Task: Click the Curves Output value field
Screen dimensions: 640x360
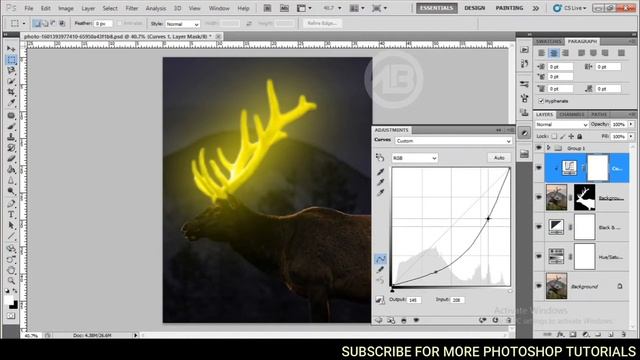Action: pos(413,300)
